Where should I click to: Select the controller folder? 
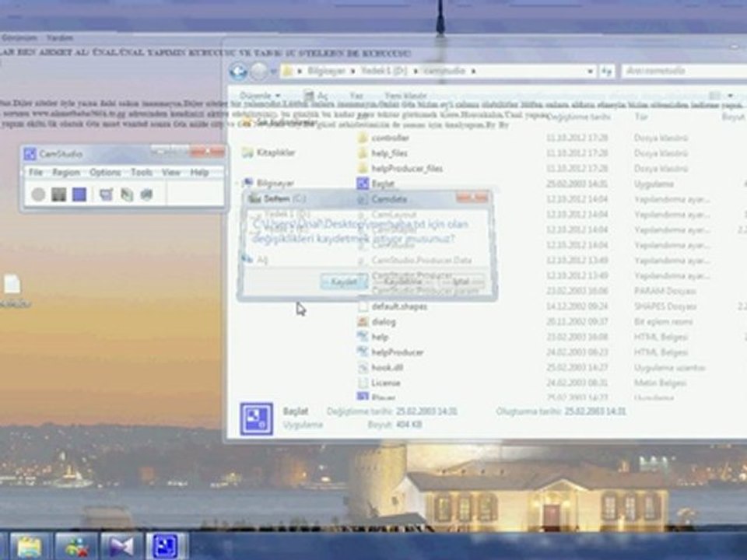pos(384,138)
